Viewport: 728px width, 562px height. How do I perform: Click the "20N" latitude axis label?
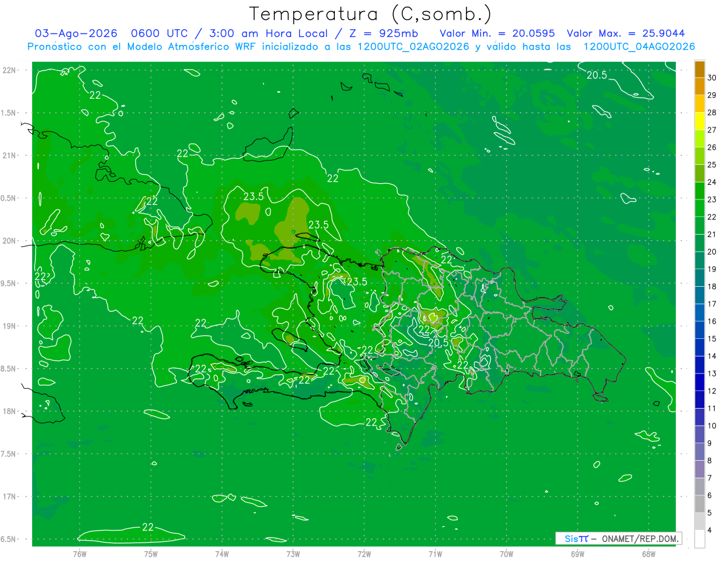9,241
